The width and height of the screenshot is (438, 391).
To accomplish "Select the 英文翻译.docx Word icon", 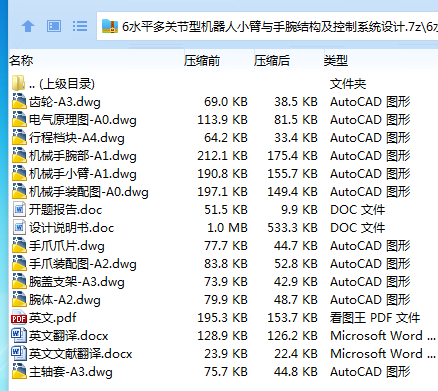I will [x=19, y=335].
